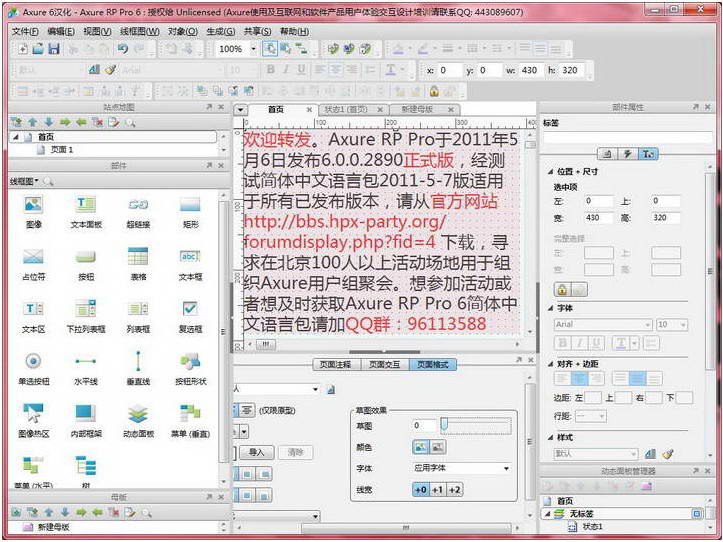Screen dimensions: 723x542
Task: Select the 图像热区 image map widget
Action: 33,421
